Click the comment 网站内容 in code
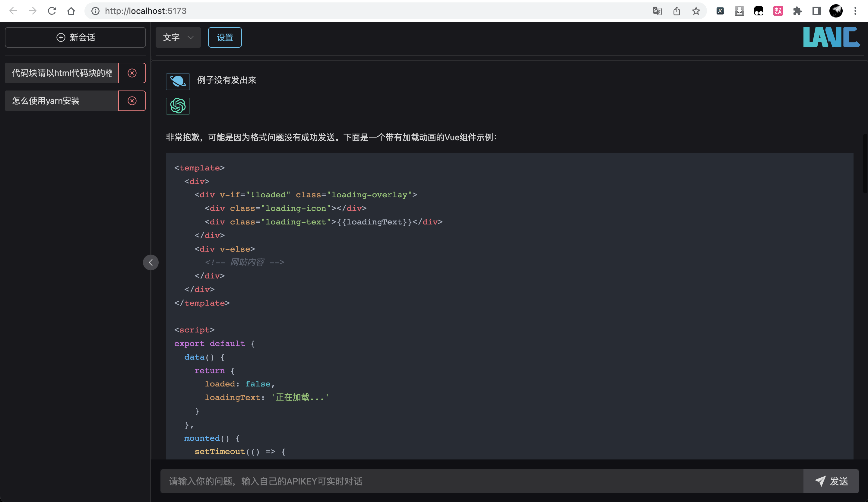 point(245,262)
